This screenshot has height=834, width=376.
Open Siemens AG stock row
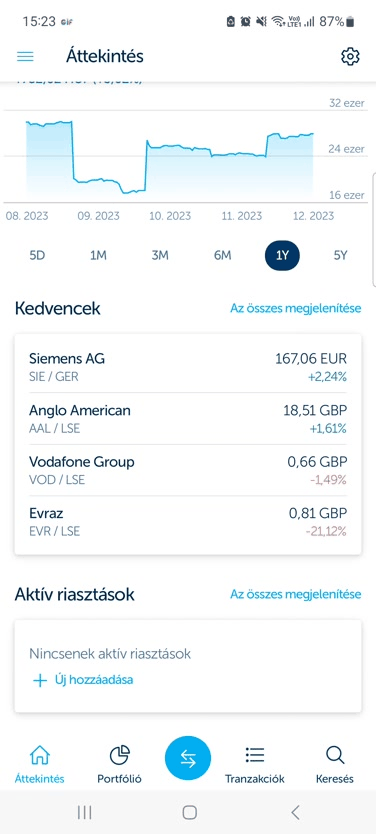pos(188,367)
